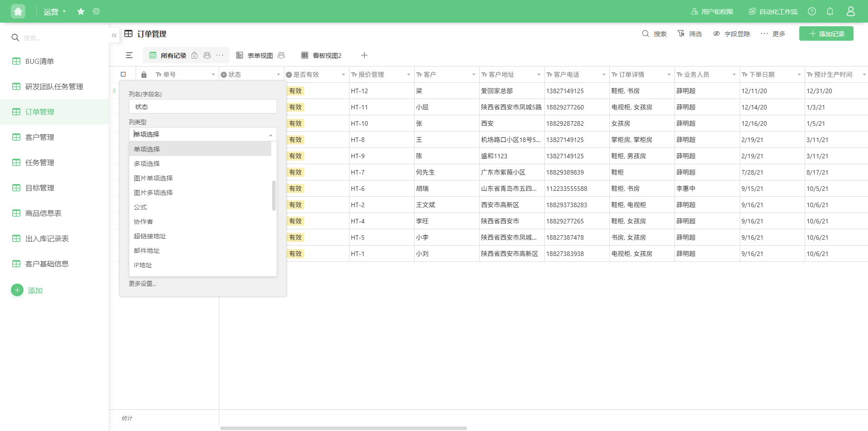Open the help question-mark icon
This screenshot has height=431, width=868.
click(x=812, y=11)
